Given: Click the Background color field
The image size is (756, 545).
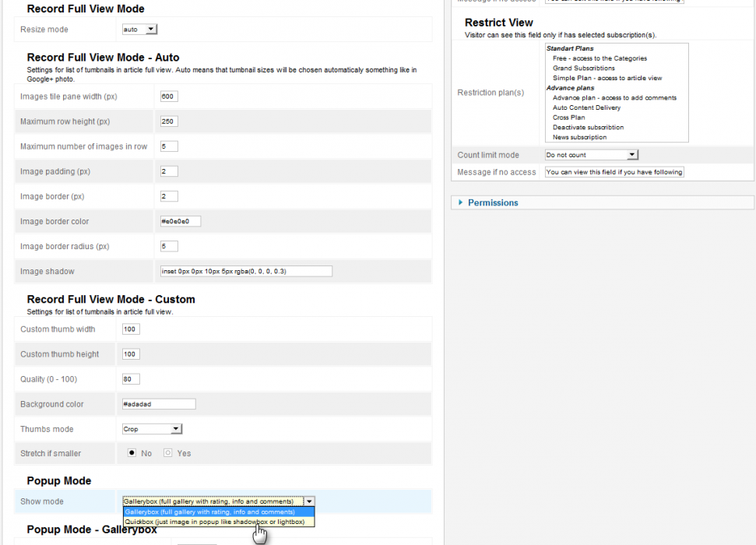Looking at the screenshot, I should tap(159, 404).
